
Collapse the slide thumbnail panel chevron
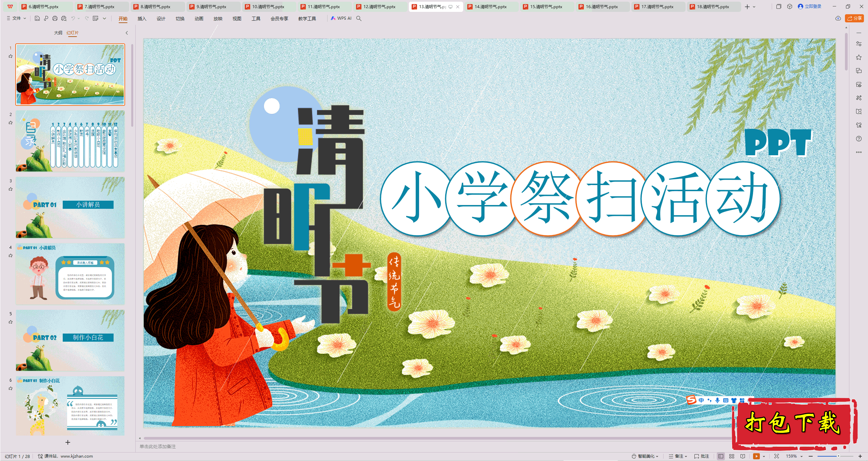click(x=127, y=33)
